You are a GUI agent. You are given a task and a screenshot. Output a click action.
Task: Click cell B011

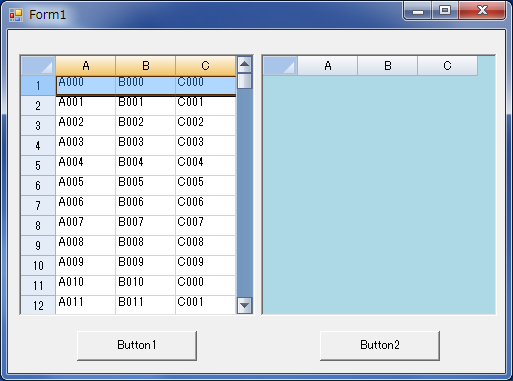pyautogui.click(x=146, y=305)
